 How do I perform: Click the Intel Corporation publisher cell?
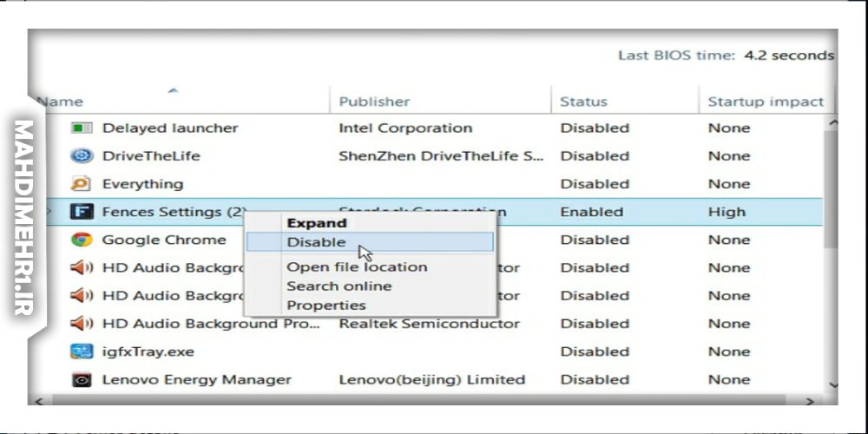point(405,128)
